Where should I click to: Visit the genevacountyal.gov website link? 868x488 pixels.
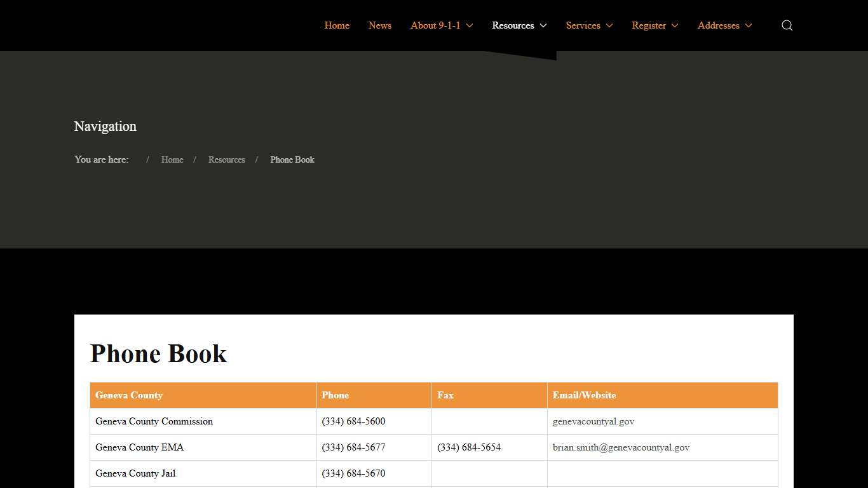tap(593, 421)
